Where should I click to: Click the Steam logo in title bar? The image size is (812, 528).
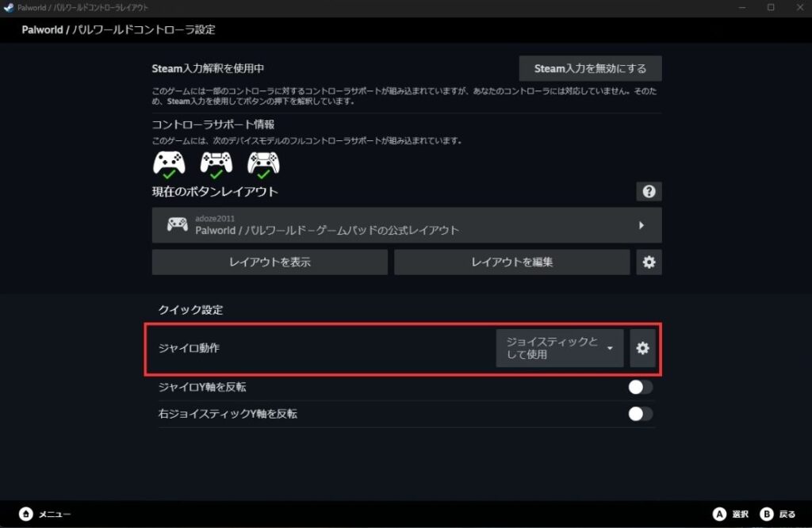coord(8,7)
